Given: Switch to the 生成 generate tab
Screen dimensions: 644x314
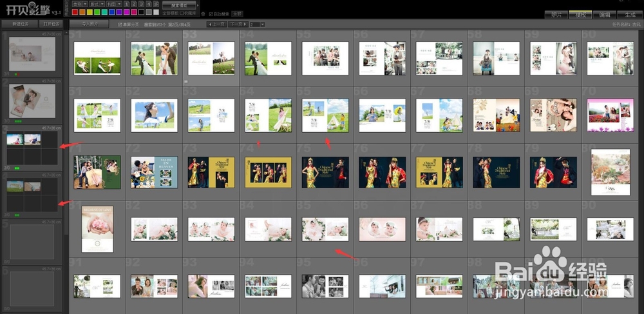Looking at the screenshot, I should coord(629,14).
